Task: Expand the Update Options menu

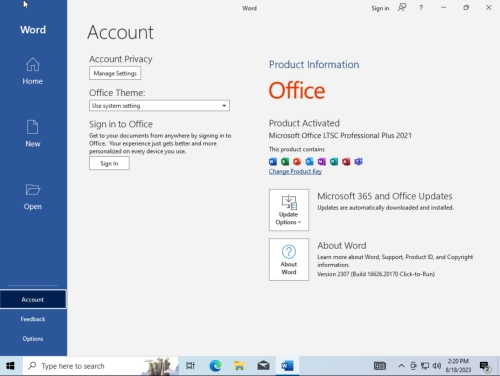Action: [x=289, y=210]
